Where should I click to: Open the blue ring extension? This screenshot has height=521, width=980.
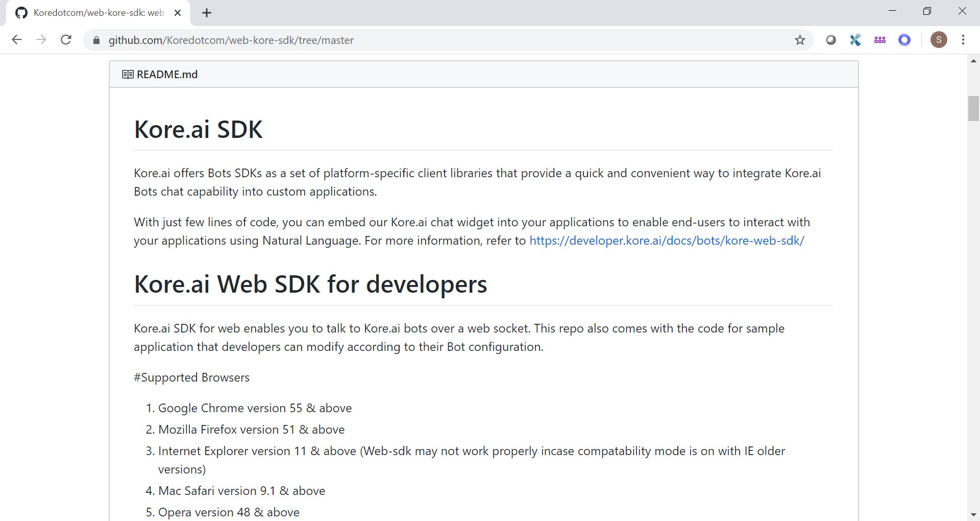[x=904, y=40]
